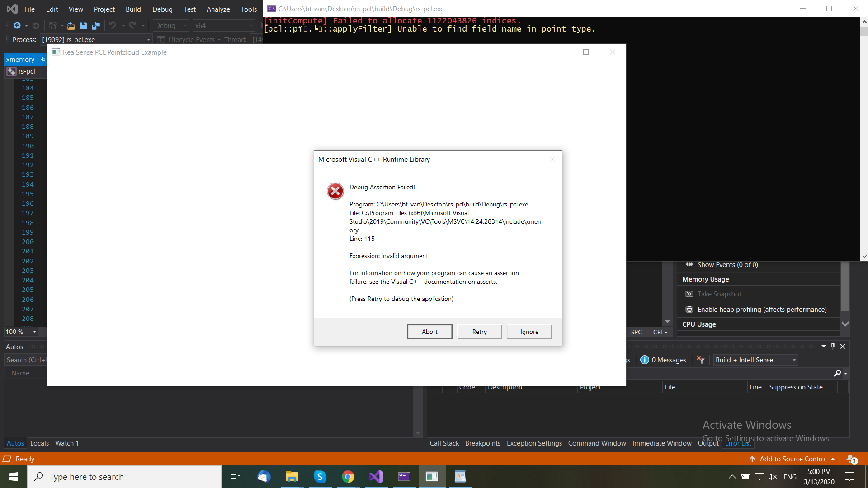
Task: Open the Debug menu
Action: click(162, 9)
